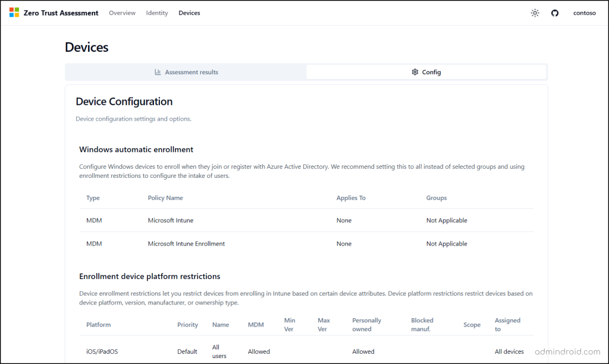Image resolution: width=609 pixels, height=364 pixels.
Task: Click the Applies To column header
Action: pyautogui.click(x=351, y=197)
